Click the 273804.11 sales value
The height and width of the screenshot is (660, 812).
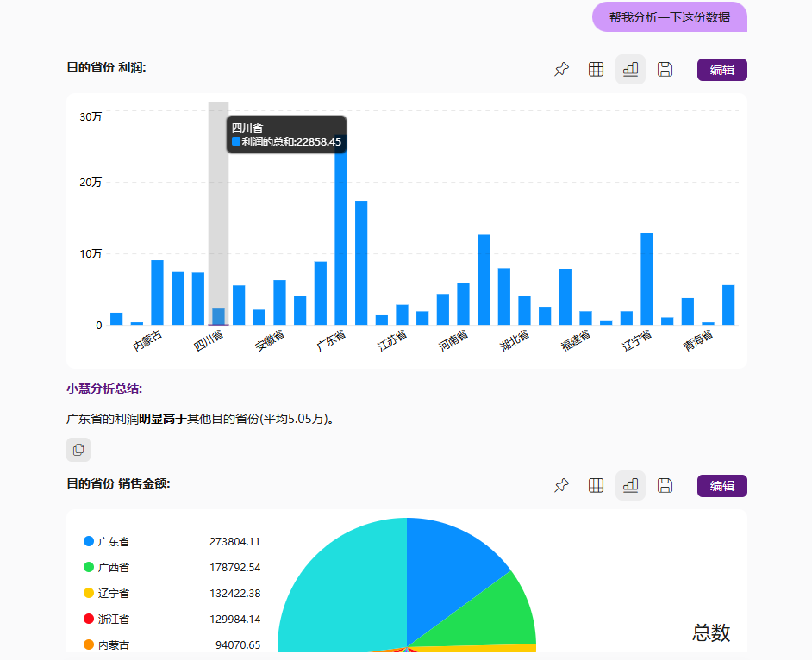234,542
